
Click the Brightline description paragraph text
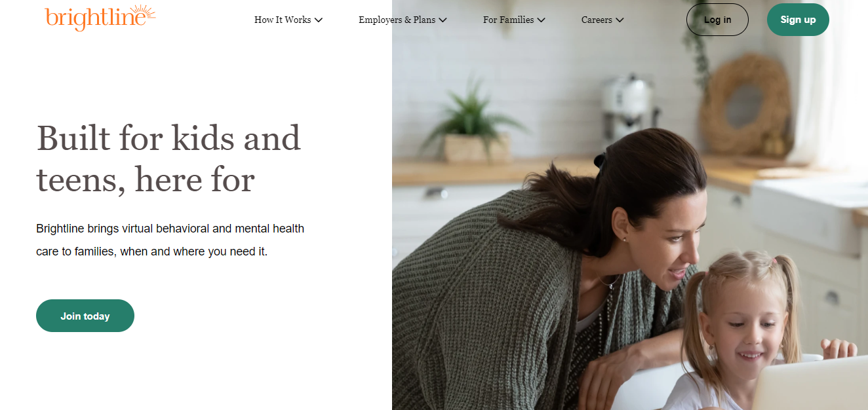[x=170, y=240]
